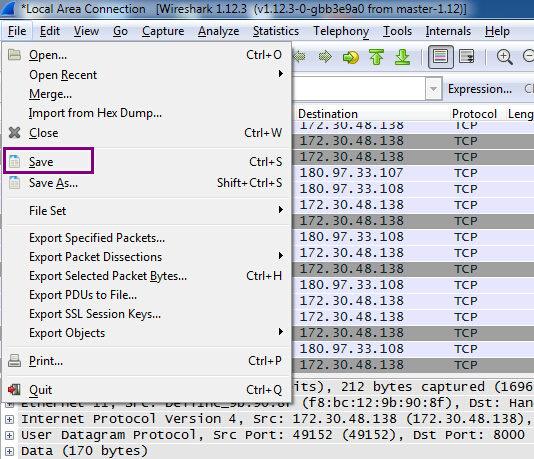Jump to first packet toolbar icon
The height and width of the screenshot is (459, 534).
coord(376,57)
